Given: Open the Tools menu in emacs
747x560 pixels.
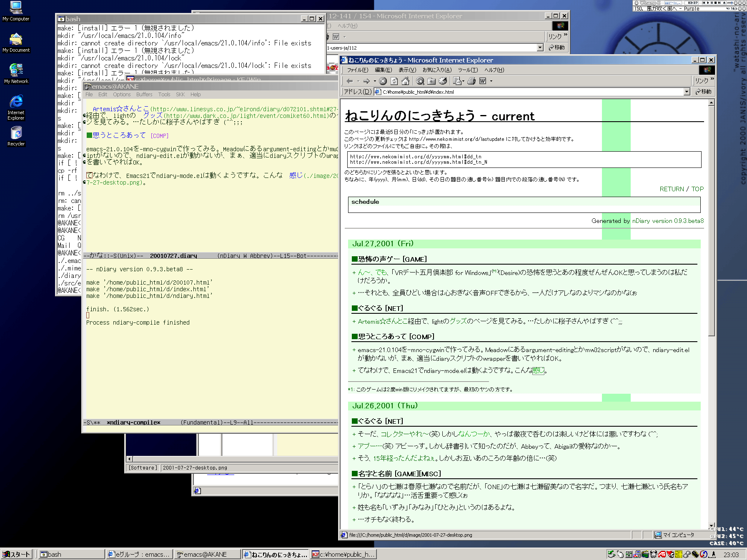Looking at the screenshot, I should click(x=164, y=95).
